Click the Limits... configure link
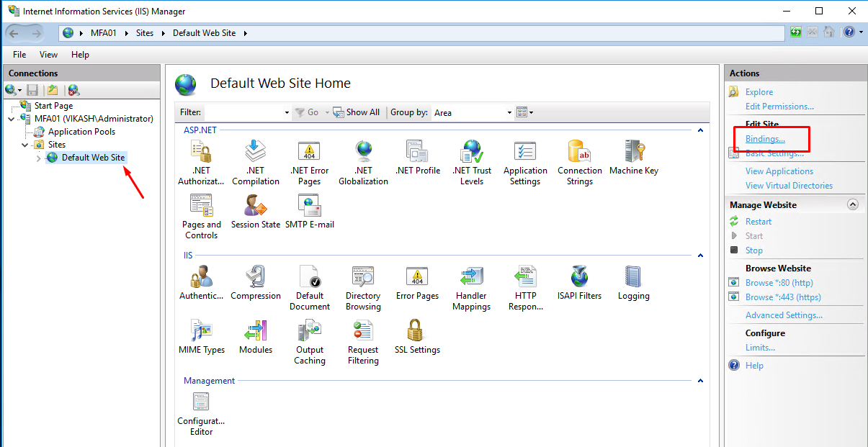Image resolution: width=868 pixels, height=447 pixels. tap(760, 348)
